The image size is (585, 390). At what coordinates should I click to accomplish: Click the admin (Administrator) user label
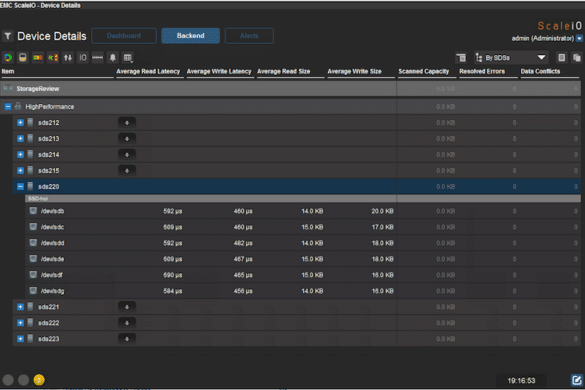tap(543, 38)
